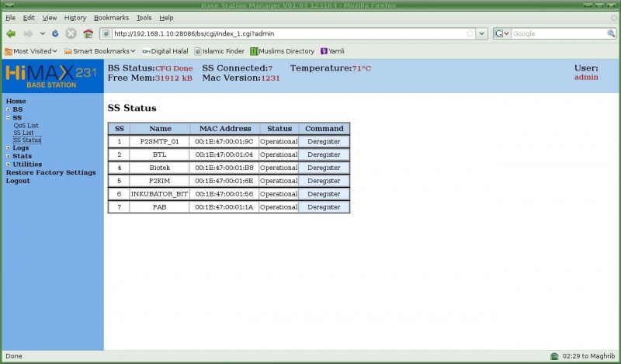This screenshot has width=621, height=364.
Task: Click the Stop loading icon
Action: click(x=71, y=33)
